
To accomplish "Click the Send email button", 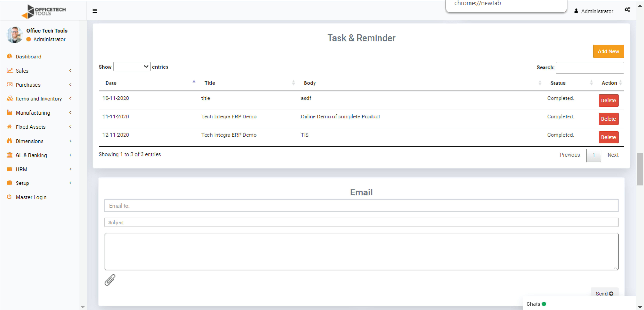I will pyautogui.click(x=604, y=293).
